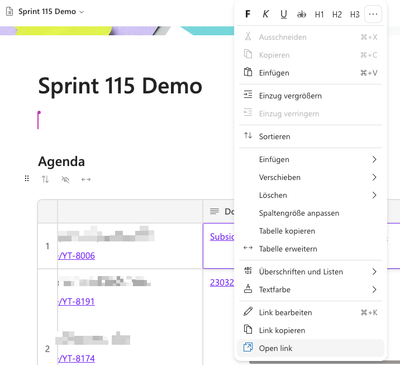Open the YT-8006 link
The height and width of the screenshot is (365, 400).
(77, 256)
